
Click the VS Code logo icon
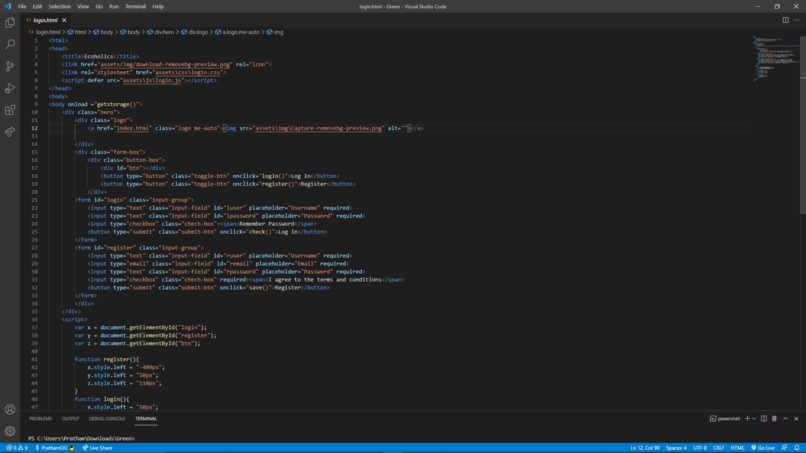7,6
